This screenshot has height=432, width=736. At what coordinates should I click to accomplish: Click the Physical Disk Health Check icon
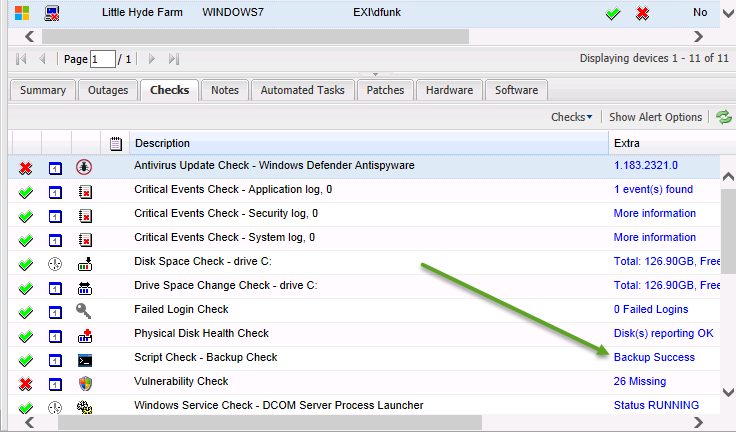tap(85, 334)
